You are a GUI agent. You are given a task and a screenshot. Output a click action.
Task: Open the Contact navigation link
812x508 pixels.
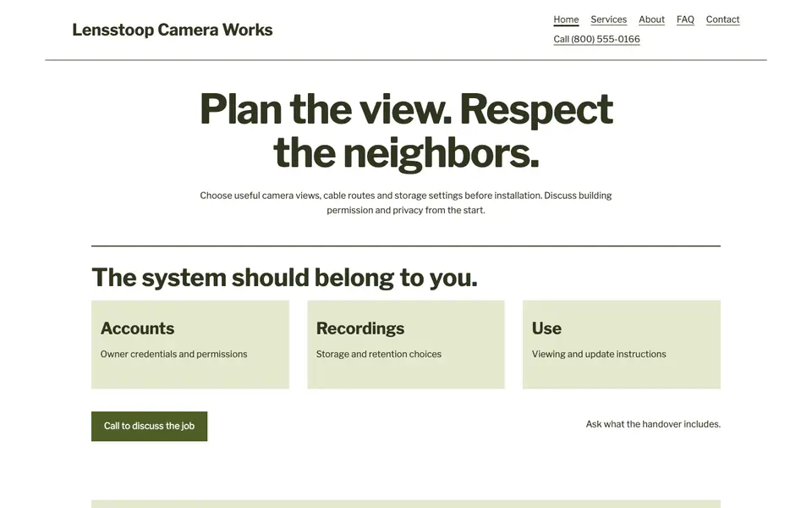click(x=722, y=19)
